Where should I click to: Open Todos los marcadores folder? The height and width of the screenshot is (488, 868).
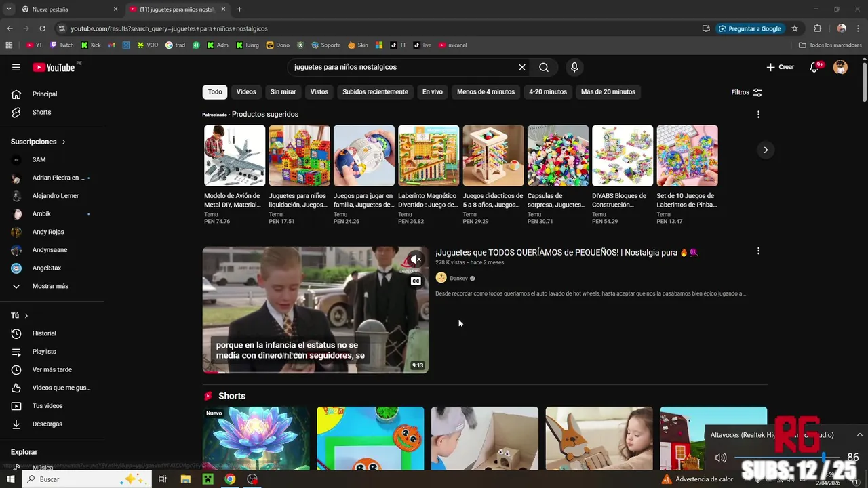830,45
